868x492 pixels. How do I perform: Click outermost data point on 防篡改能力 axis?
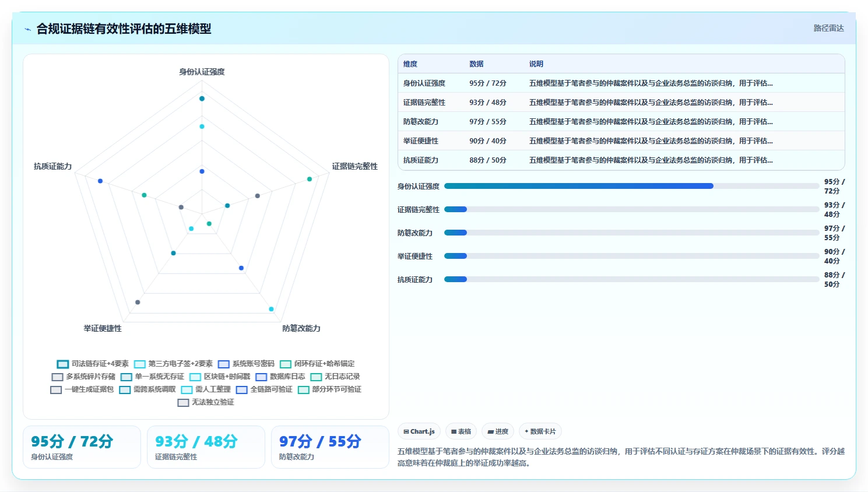271,309
